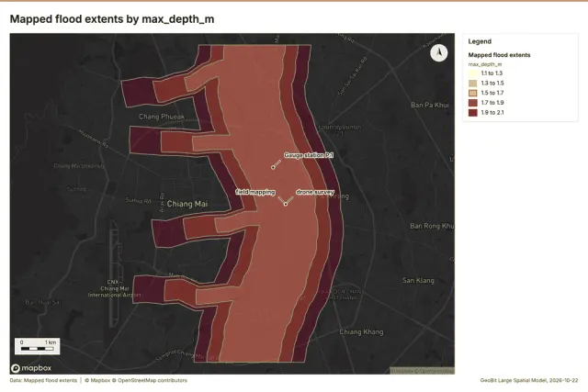588x392 pixels.
Task: Click the map title Mapped flood extents by max_depth_m
Action: point(112,19)
